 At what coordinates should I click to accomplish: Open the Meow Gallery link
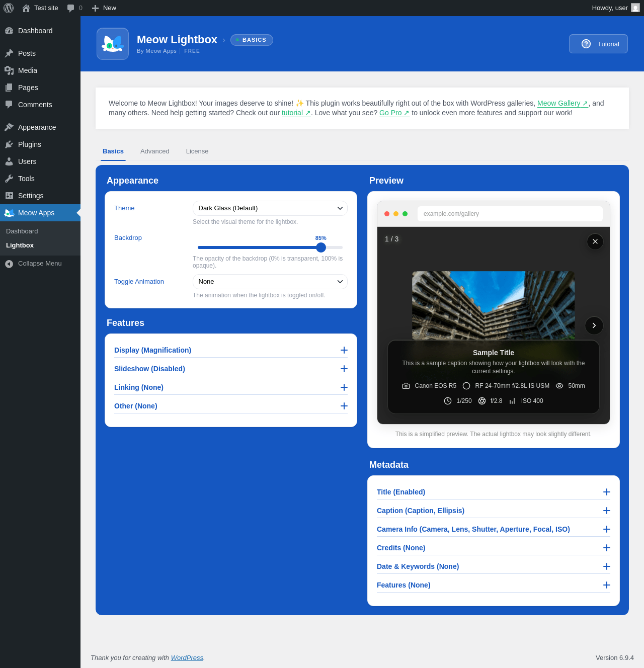pyautogui.click(x=563, y=103)
